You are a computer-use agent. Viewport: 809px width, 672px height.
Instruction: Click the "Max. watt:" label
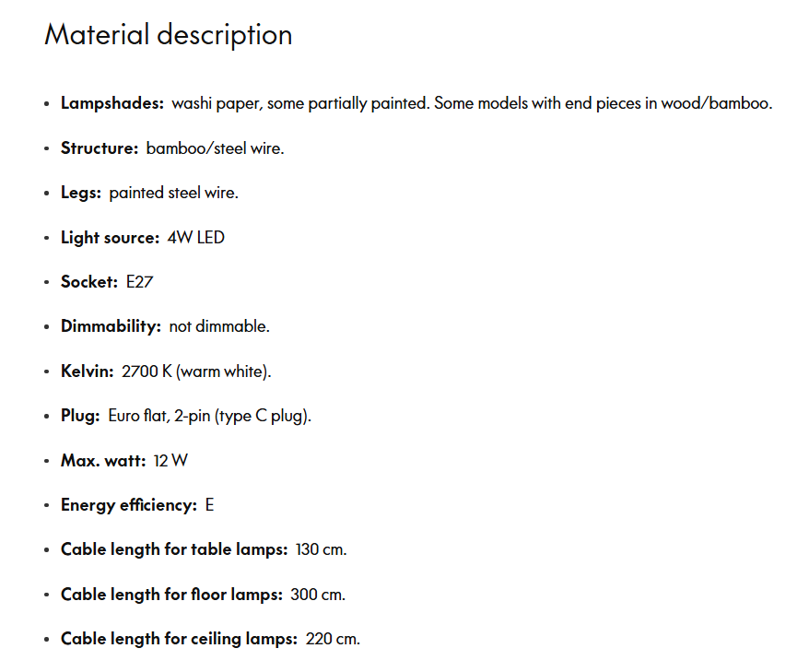point(103,460)
